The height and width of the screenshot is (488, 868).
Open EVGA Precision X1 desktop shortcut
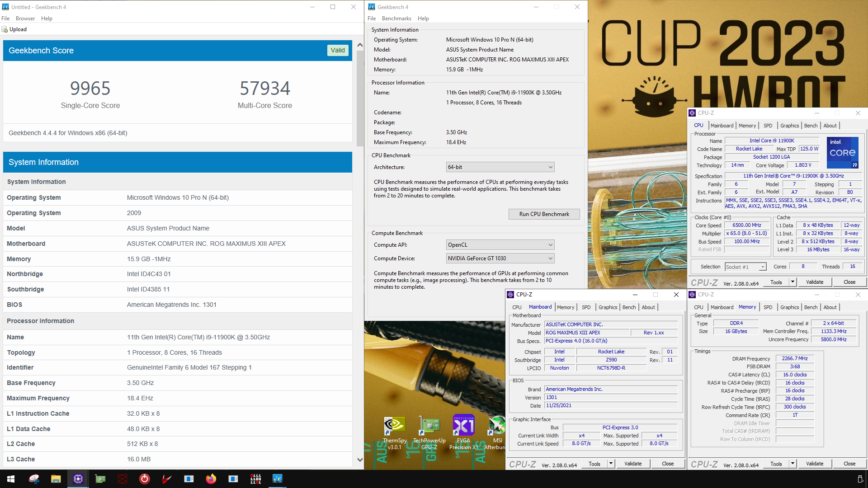point(463,433)
